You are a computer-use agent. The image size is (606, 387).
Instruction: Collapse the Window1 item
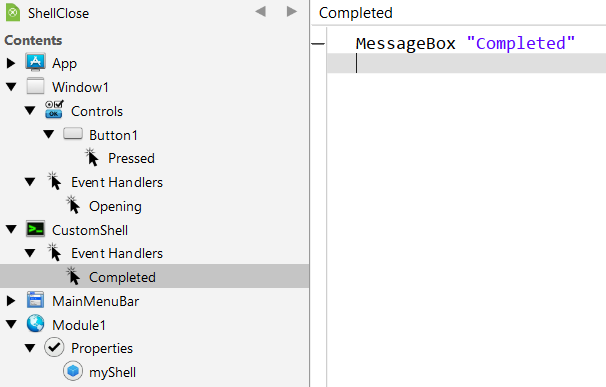pos(11,87)
